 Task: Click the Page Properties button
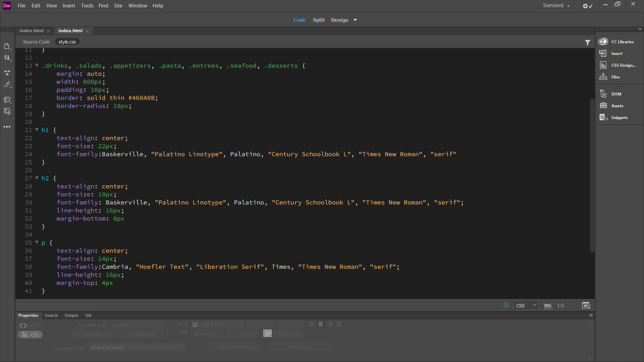pyautogui.click(x=237, y=347)
